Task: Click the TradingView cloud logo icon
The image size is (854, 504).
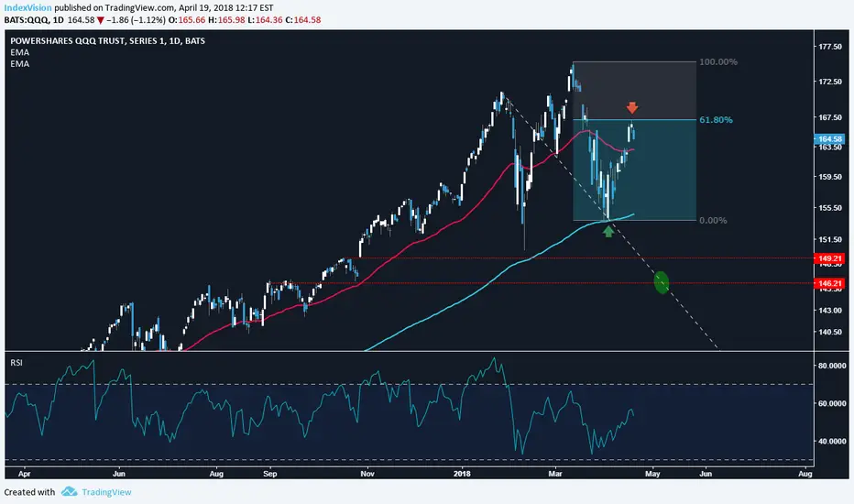Action: tap(69, 491)
